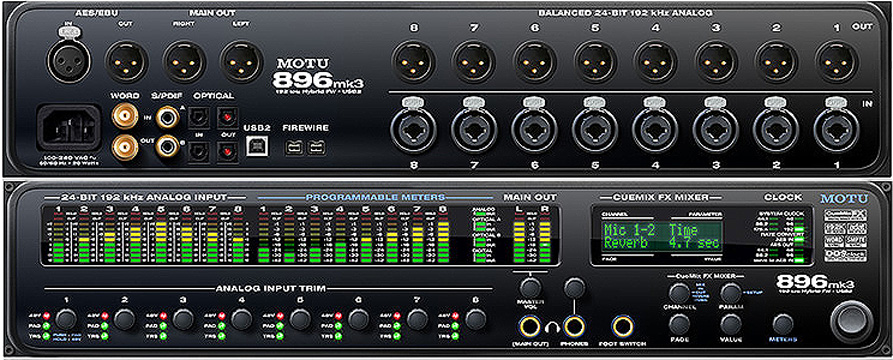The height and width of the screenshot is (360, 893).
Task: Toggle the 48V LED for trim channel 1
Action: 46,315
